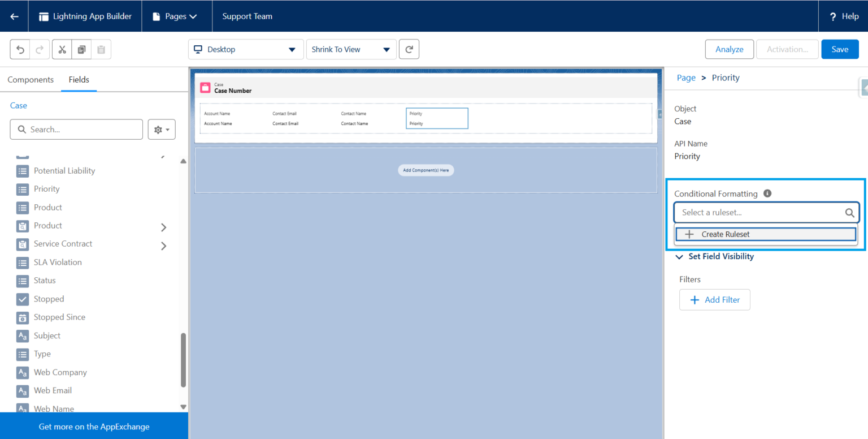Image resolution: width=868 pixels, height=439 pixels.
Task: Expand the Service Contract field chevron
Action: tap(163, 246)
